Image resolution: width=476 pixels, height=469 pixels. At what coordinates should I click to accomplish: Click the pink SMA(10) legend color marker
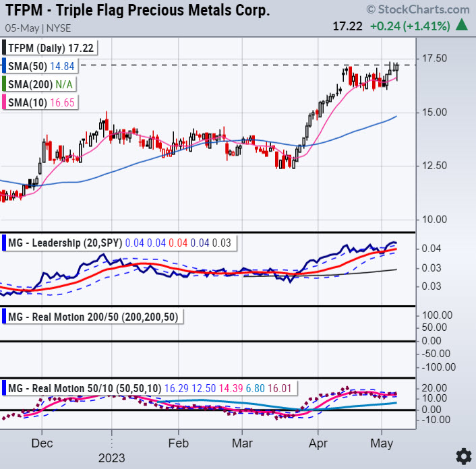[4, 101]
